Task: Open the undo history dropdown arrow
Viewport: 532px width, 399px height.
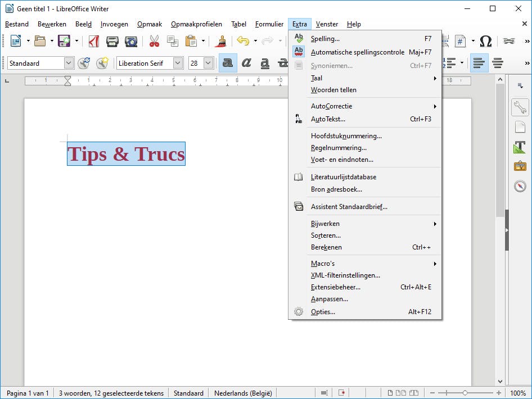Action: click(x=255, y=41)
